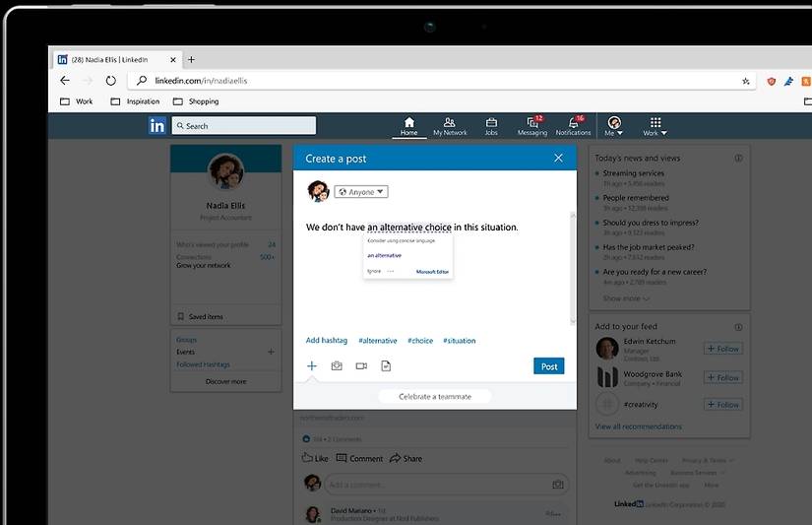This screenshot has width=812, height=525.
Task: Open the Inspiration bookmarks folder
Action: 135,101
